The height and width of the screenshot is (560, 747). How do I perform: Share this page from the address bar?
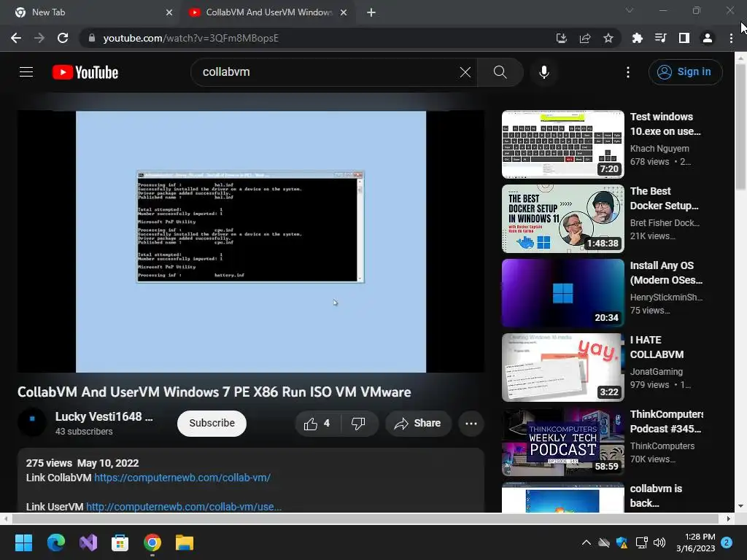[584, 38]
